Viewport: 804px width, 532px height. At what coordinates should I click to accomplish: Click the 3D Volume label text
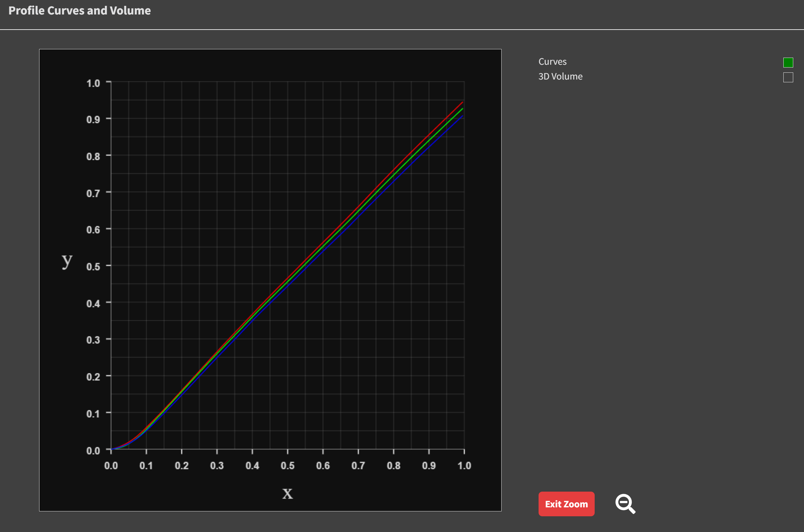[560, 77]
